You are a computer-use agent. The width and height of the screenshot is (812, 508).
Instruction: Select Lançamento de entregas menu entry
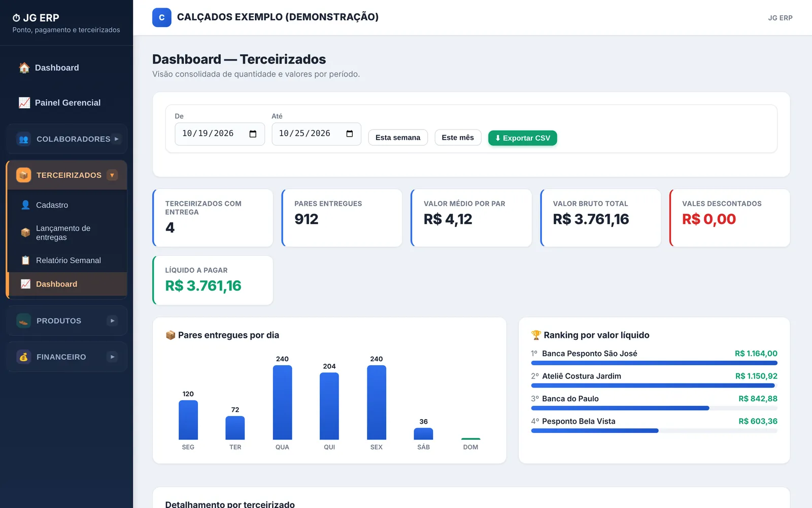pyautogui.click(x=67, y=233)
